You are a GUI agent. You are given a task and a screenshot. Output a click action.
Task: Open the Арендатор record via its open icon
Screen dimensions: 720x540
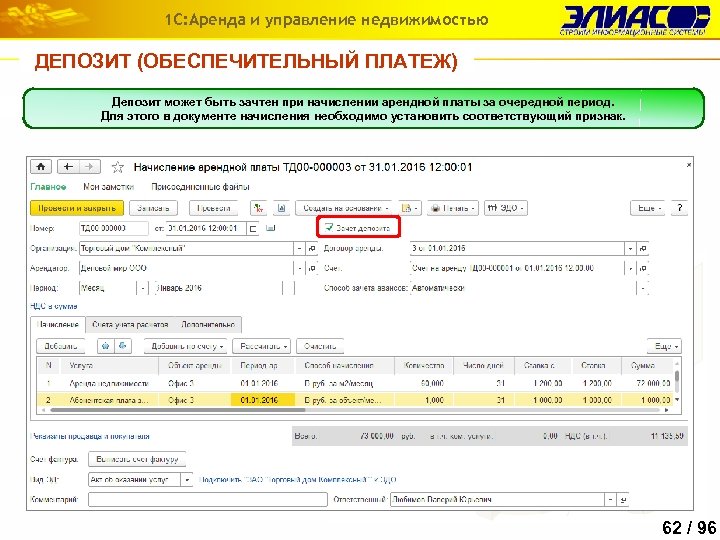coord(312,268)
